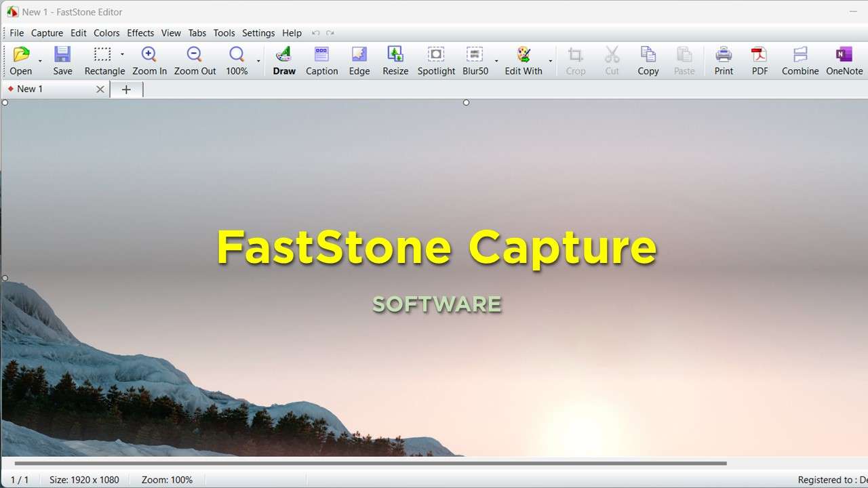Screen dimensions: 868x488
Task: Zoom out of the image
Action: point(194,60)
